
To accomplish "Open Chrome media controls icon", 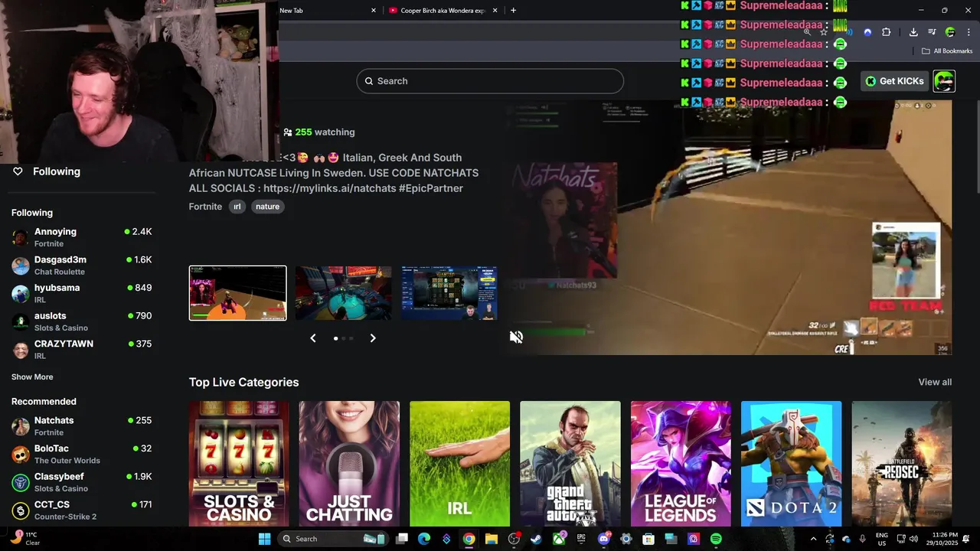I will pyautogui.click(x=932, y=32).
